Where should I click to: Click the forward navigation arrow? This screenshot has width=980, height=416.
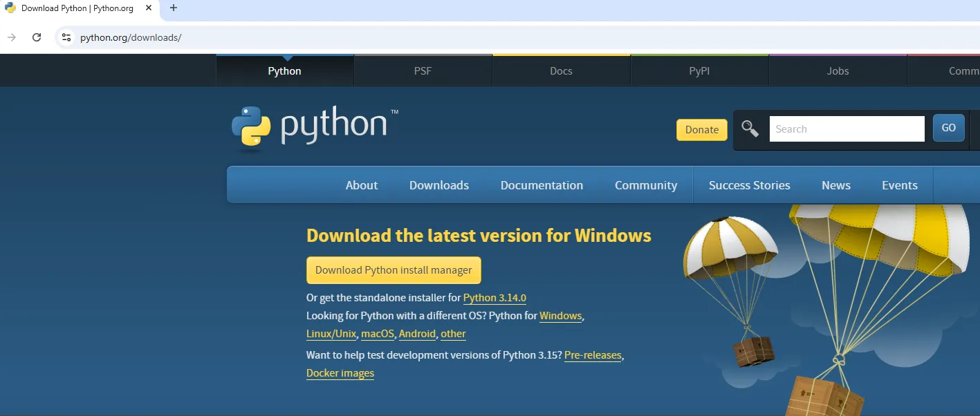coord(12,37)
